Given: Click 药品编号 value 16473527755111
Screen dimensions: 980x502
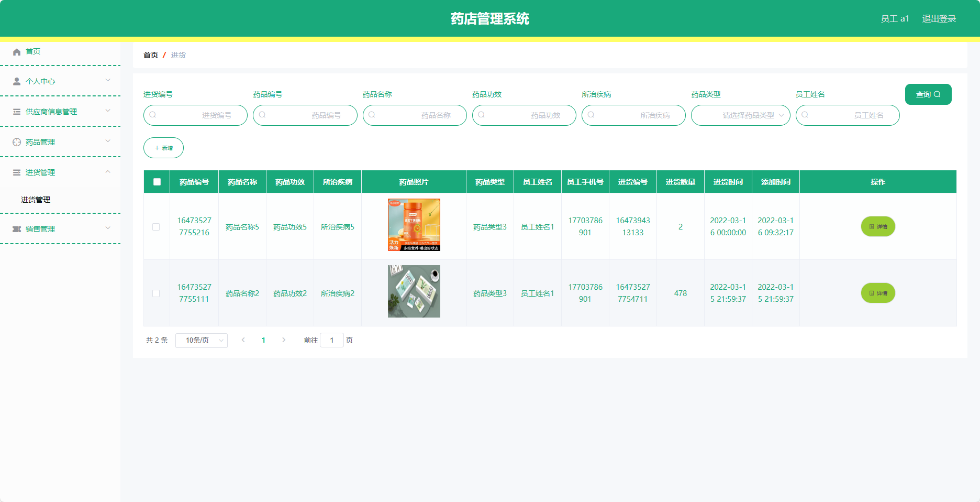Looking at the screenshot, I should click(194, 293).
